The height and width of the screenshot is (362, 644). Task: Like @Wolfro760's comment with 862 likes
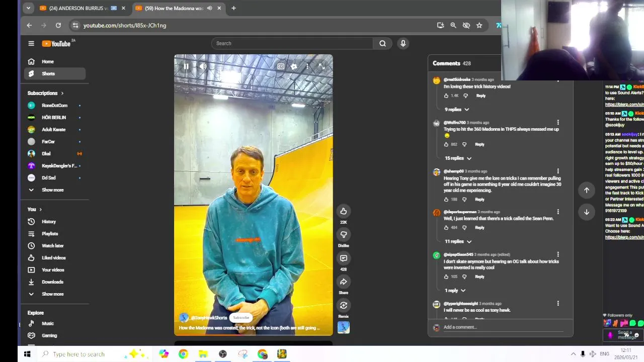(x=446, y=144)
